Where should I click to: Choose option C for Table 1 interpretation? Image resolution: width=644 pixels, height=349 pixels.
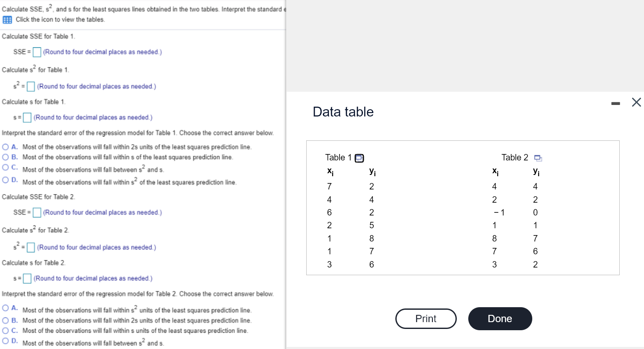(6, 167)
